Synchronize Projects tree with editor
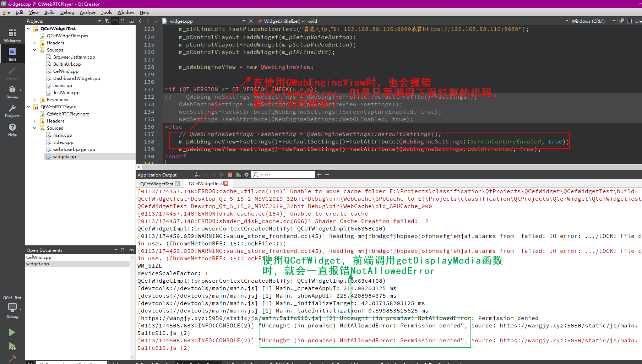This screenshot has height=364, width=642. click(115, 21)
